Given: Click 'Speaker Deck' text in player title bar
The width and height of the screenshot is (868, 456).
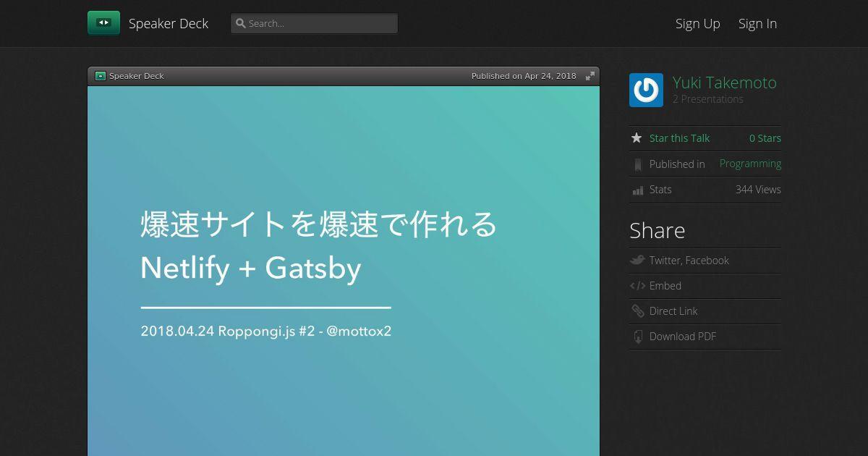Looking at the screenshot, I should click(137, 76).
